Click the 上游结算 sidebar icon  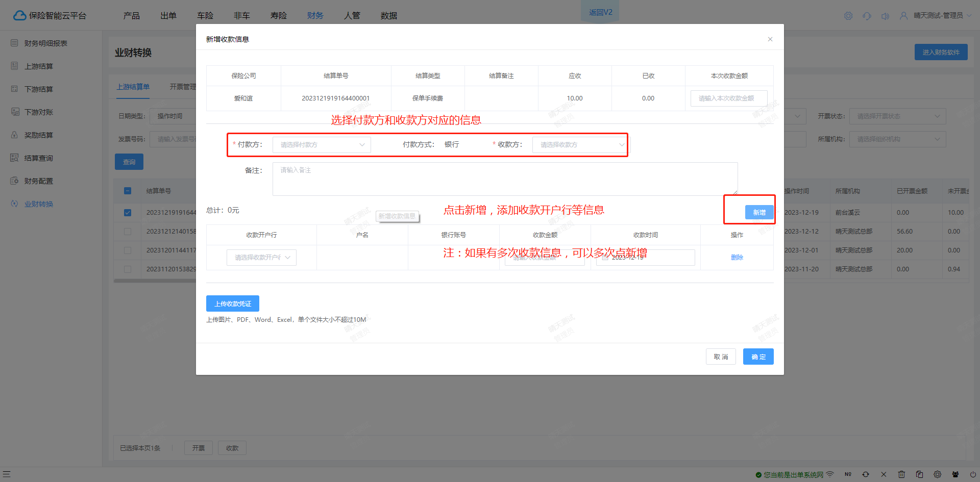pos(14,66)
